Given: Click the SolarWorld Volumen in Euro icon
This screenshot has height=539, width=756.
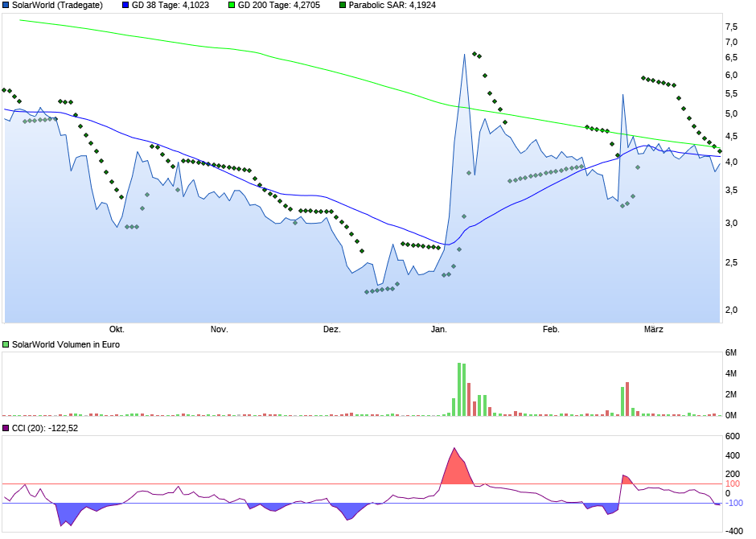Looking at the screenshot, I should (x=6, y=344).
